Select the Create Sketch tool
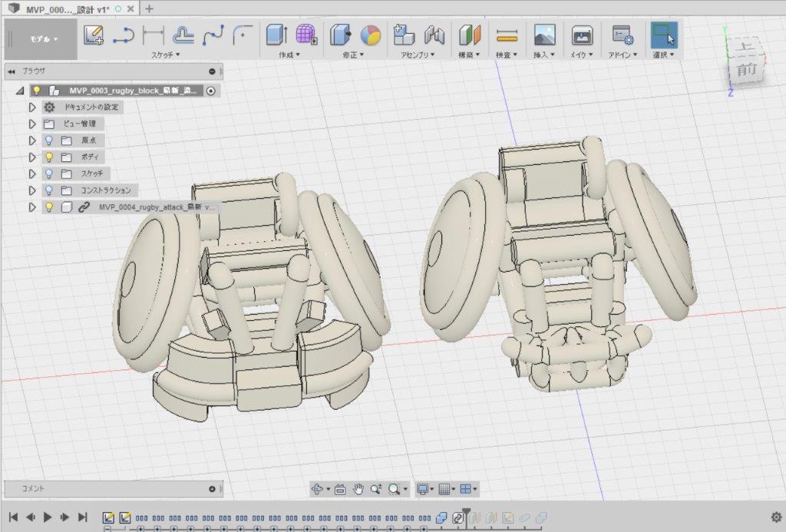 click(x=93, y=35)
